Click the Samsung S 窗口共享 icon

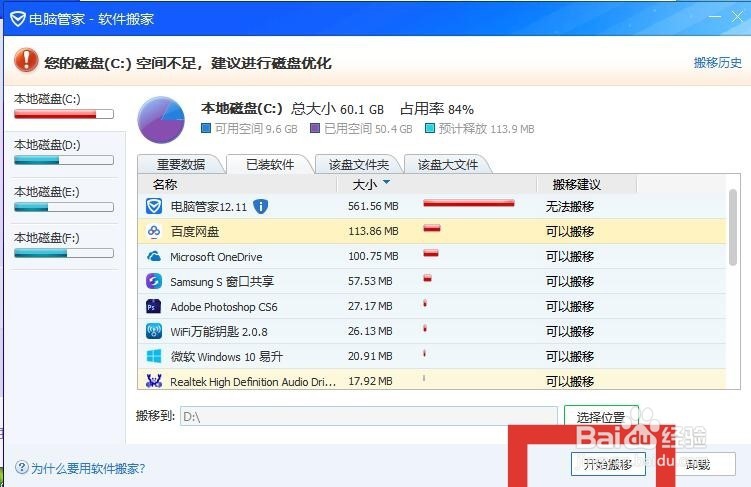(x=154, y=281)
